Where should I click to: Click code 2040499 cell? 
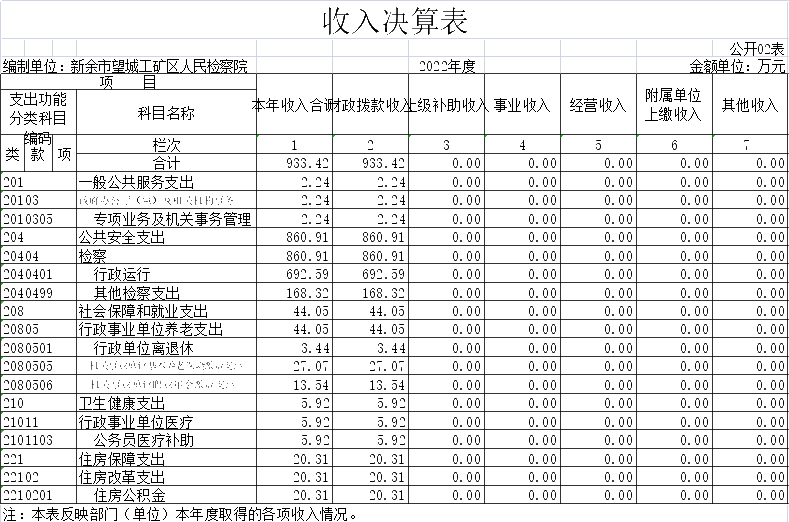[x=38, y=292]
